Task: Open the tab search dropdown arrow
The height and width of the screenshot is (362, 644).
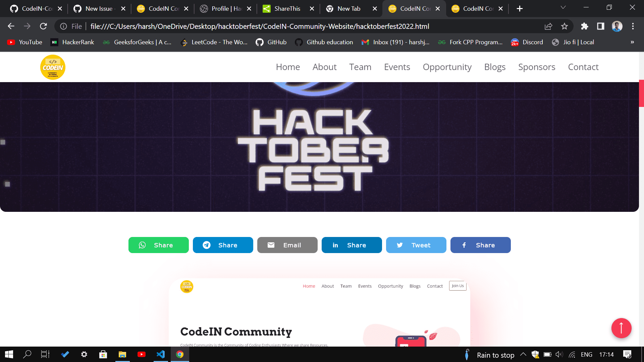Action: click(x=563, y=7)
